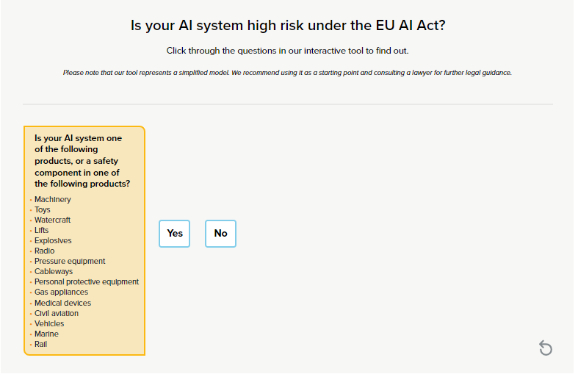The height and width of the screenshot is (377, 578).
Task: Click the Radio list item
Action: tap(44, 251)
